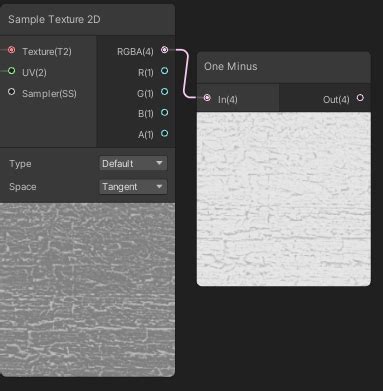Screen dimensions: 383x391
Task: Click the Type label
Action: tap(20, 164)
